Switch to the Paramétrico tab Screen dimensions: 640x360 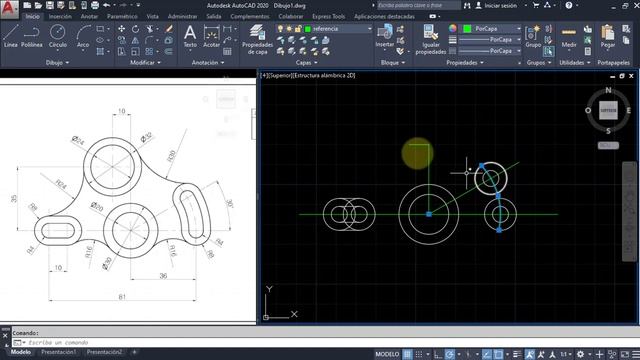coord(122,16)
